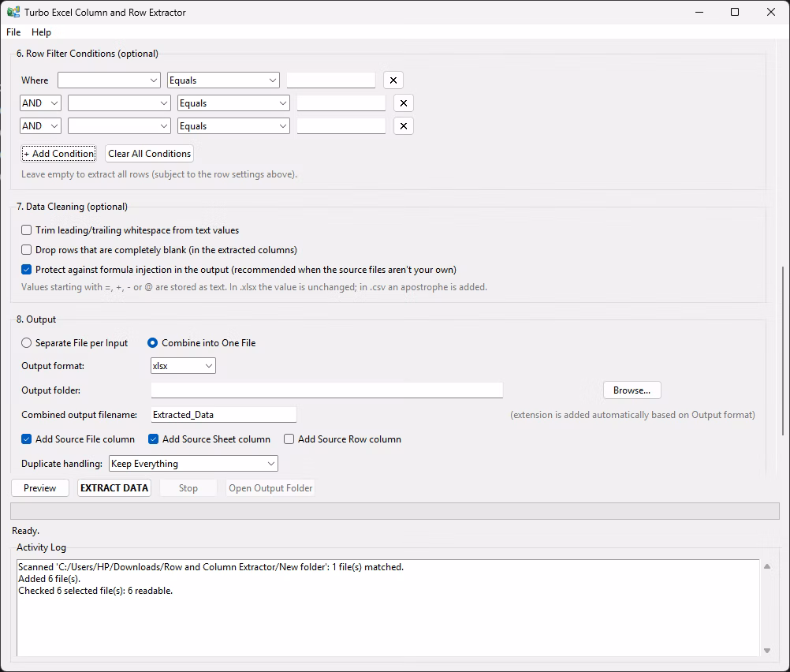This screenshot has height=672, width=790.
Task: Remove the second AND condition row
Action: [403, 126]
